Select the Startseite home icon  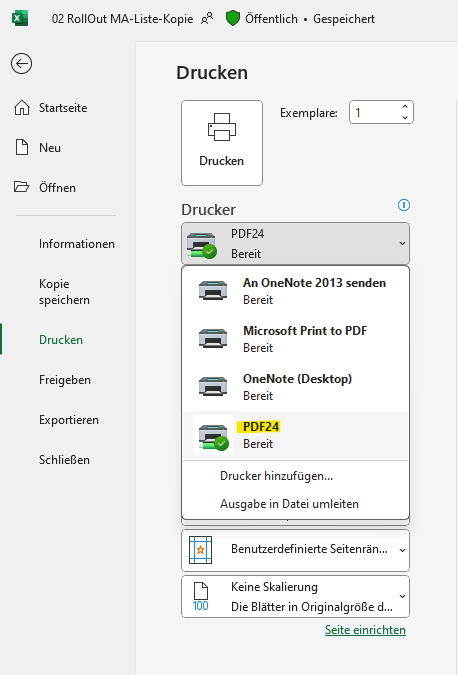pyautogui.click(x=22, y=108)
